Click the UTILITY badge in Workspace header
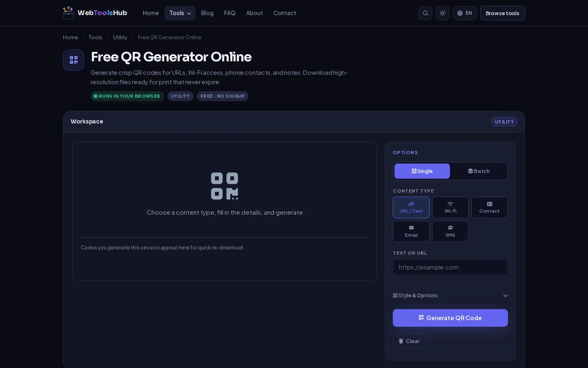Image resolution: width=588 pixels, height=368 pixels. click(504, 122)
